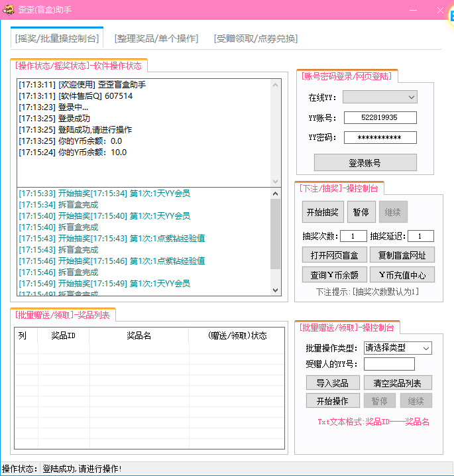This screenshot has width=454, height=476.
Task: Click the 登录账号 button
Action: coord(365,163)
